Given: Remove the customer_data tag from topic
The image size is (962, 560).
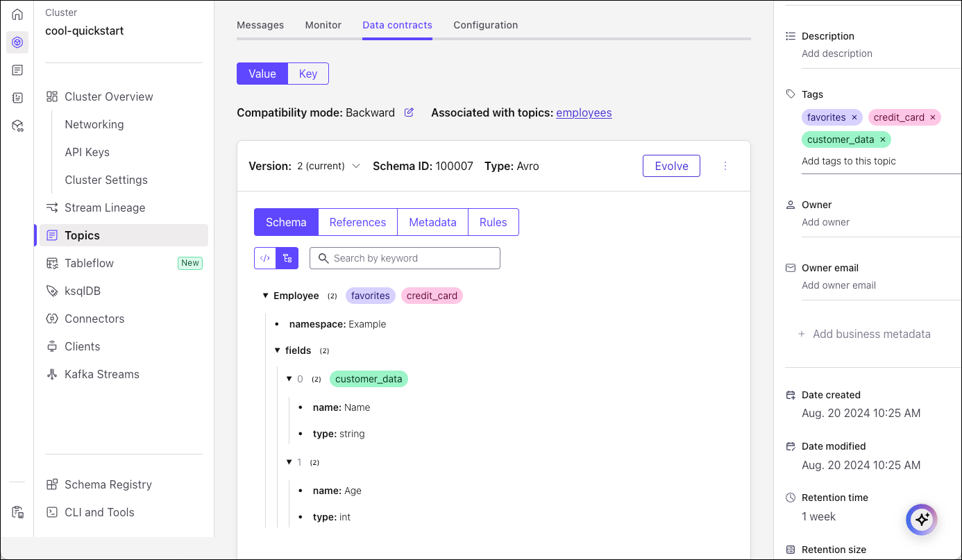Looking at the screenshot, I should point(883,139).
